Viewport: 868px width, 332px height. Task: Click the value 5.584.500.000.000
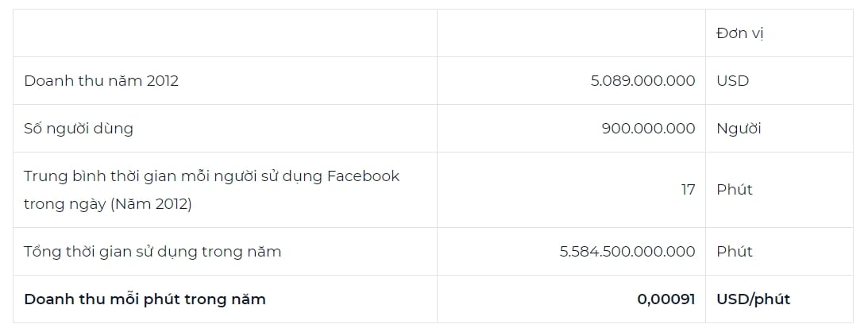pyautogui.click(x=627, y=252)
